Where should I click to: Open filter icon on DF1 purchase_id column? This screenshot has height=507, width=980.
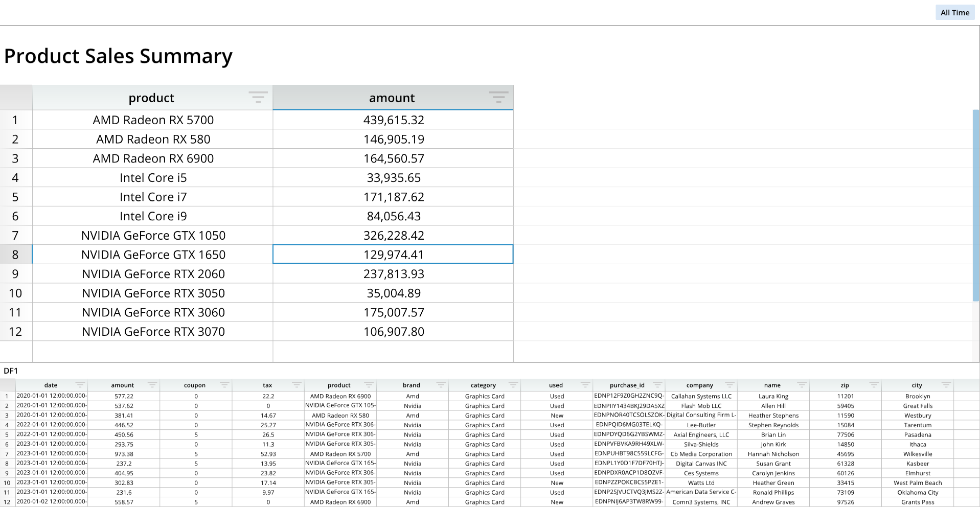(658, 385)
